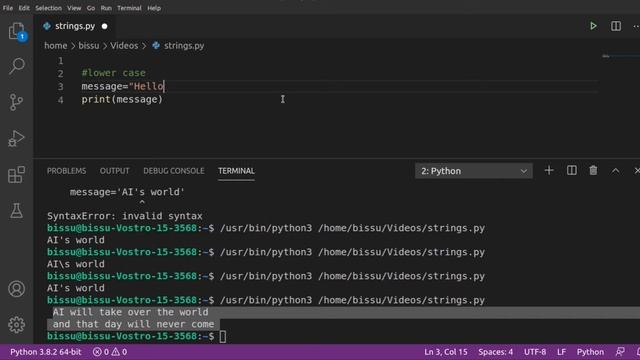The width and height of the screenshot is (640, 360).
Task: Click 'SyntaxError: invalid syntax' terminal line
Action: (x=124, y=216)
